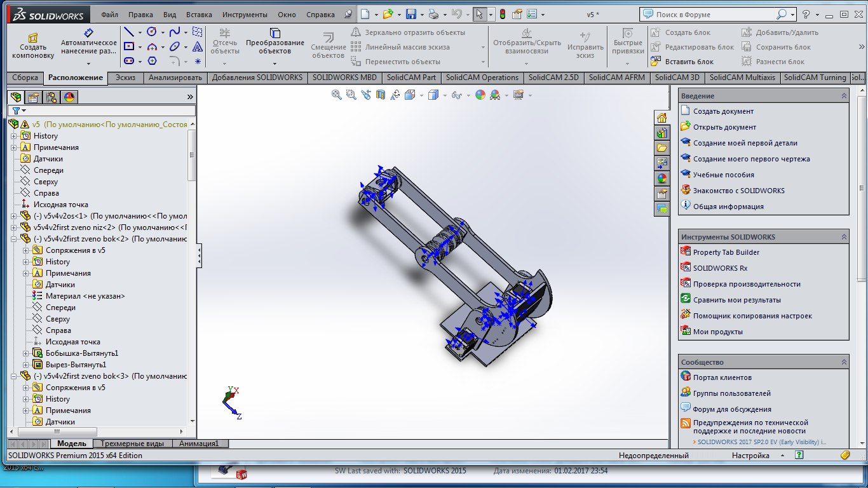The width and height of the screenshot is (868, 488).
Task: Select the Straight Slot tool
Action: pos(129,61)
